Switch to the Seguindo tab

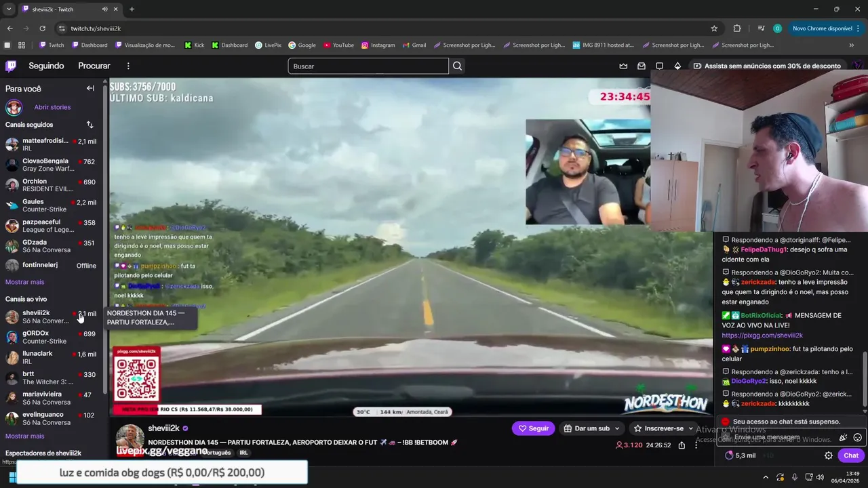(46, 66)
